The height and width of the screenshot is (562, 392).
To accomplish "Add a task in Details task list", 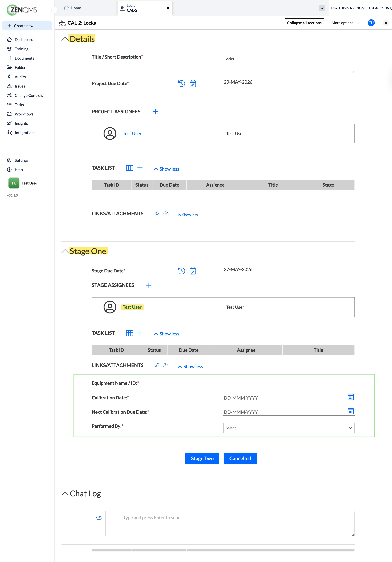I will [140, 168].
